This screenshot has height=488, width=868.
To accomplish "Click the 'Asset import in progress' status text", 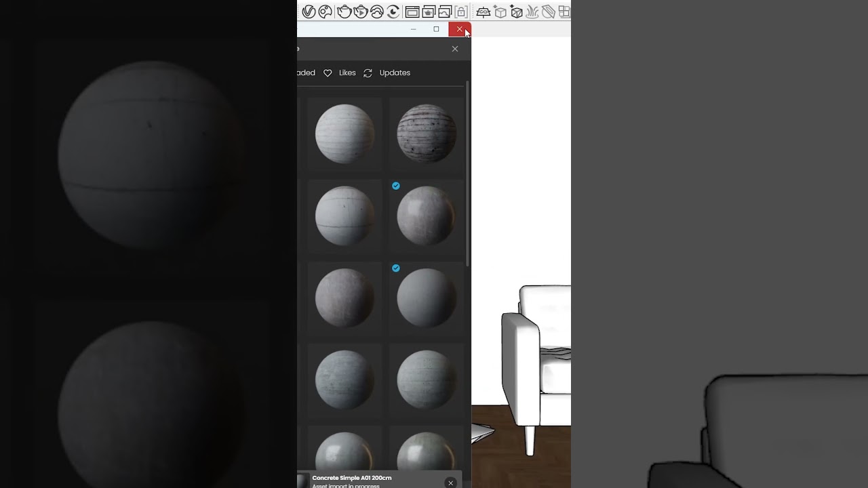I will coord(346,485).
